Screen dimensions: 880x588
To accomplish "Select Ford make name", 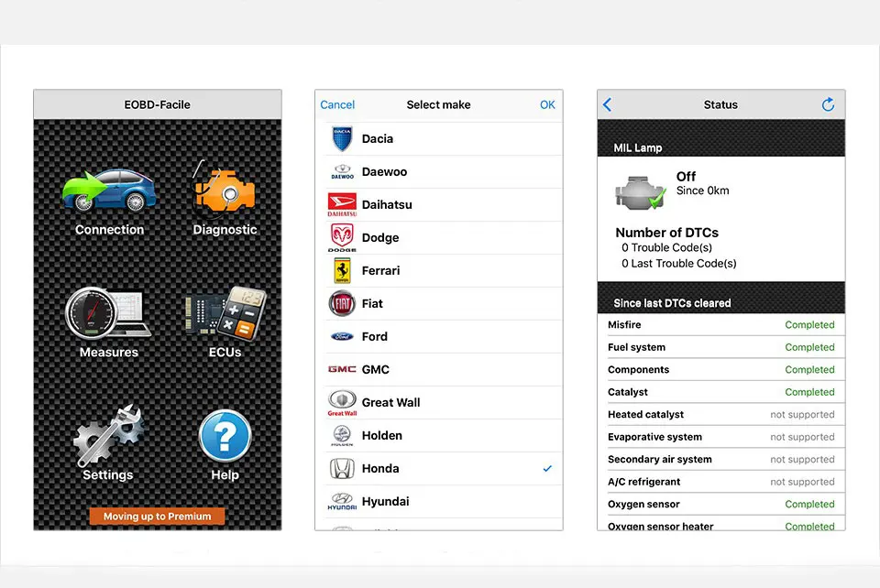I will coord(374,336).
